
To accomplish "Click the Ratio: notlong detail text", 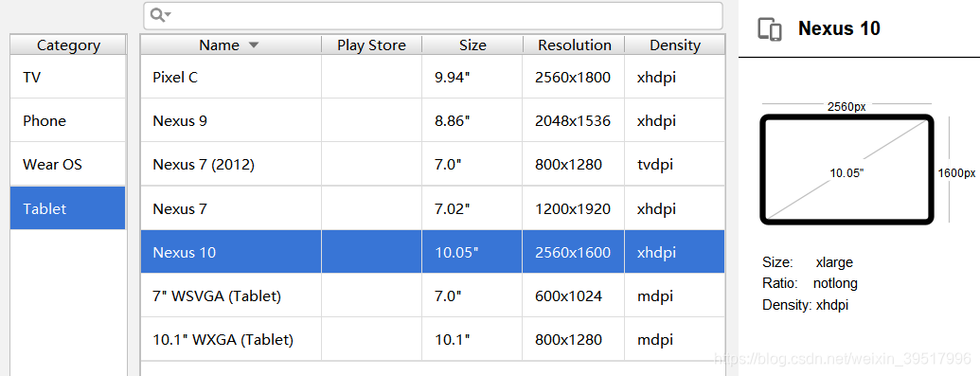I will 810,283.
